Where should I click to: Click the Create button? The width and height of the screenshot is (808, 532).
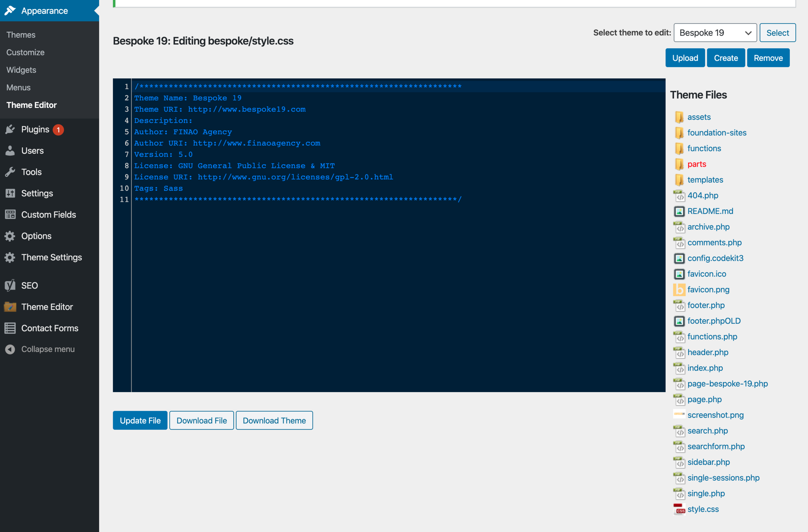coord(726,58)
